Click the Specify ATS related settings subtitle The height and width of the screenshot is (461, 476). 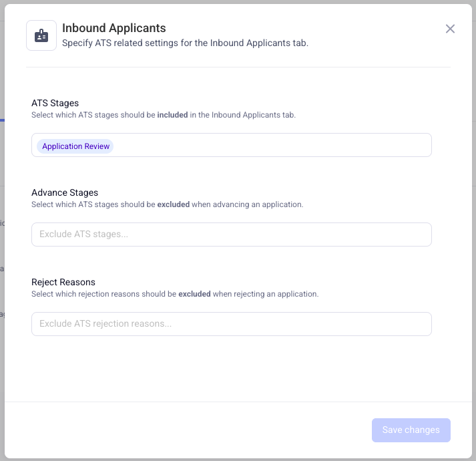(x=185, y=43)
